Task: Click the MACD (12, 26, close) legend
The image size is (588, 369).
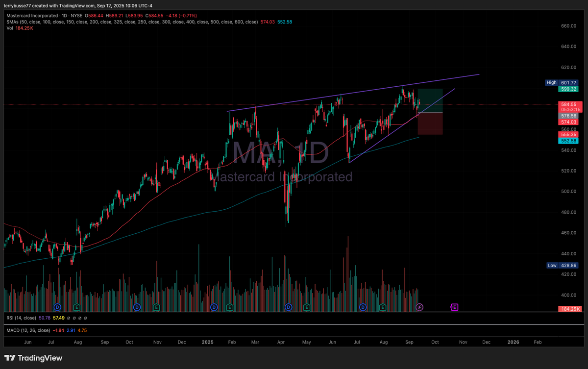Action: coord(28,330)
